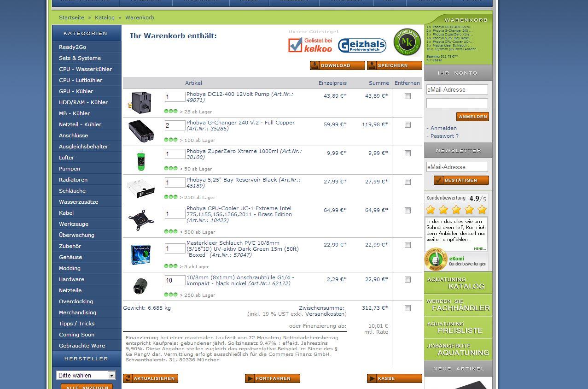Tick remove checkbox for G-Changer 240 radiator
Image resolution: width=588 pixels, height=389 pixels.
408,125
